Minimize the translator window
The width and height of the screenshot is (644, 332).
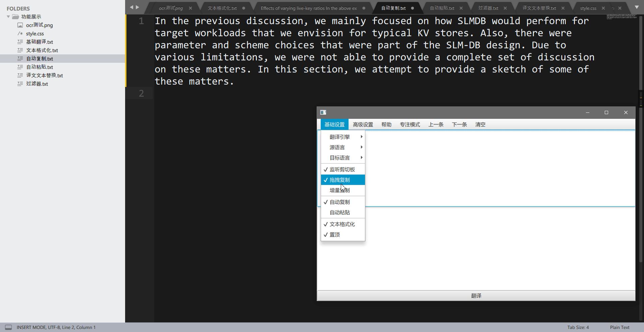pos(588,112)
